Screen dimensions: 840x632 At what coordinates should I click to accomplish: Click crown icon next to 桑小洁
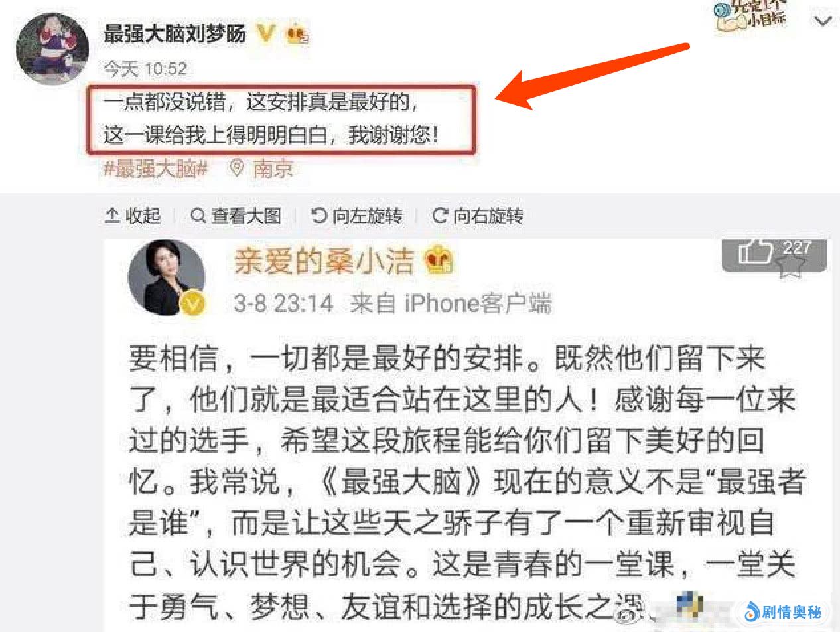[x=439, y=262]
